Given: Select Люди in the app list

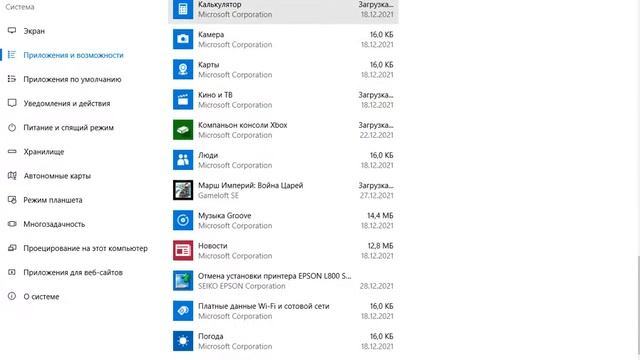Looking at the screenshot, I should pos(283,160).
